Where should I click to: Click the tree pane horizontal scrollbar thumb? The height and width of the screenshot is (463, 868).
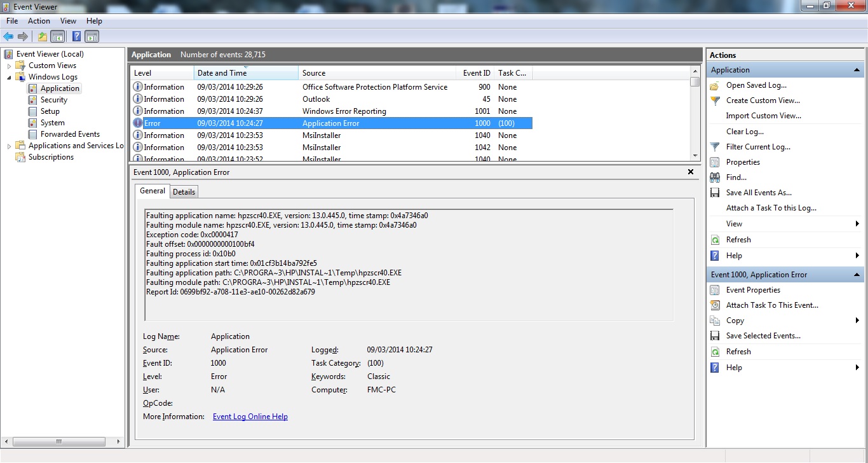[x=59, y=441]
